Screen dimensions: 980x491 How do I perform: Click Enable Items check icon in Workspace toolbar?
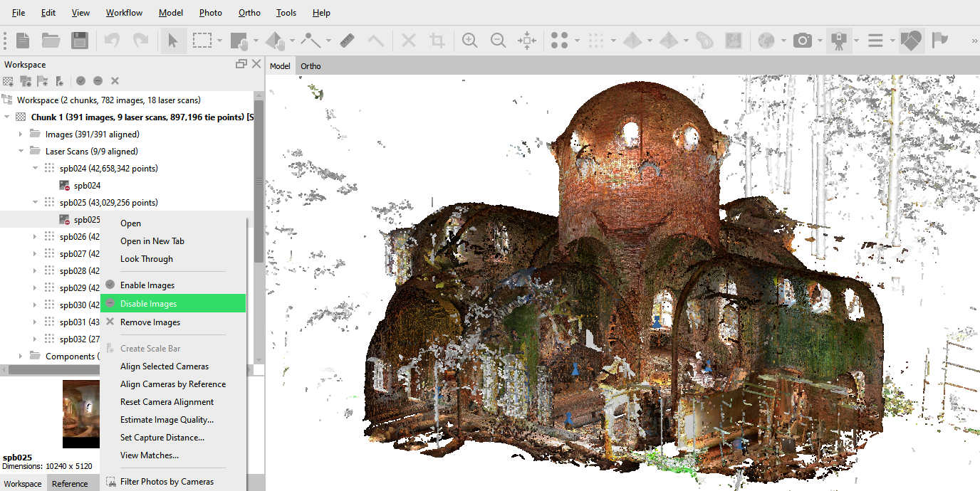[x=81, y=81]
